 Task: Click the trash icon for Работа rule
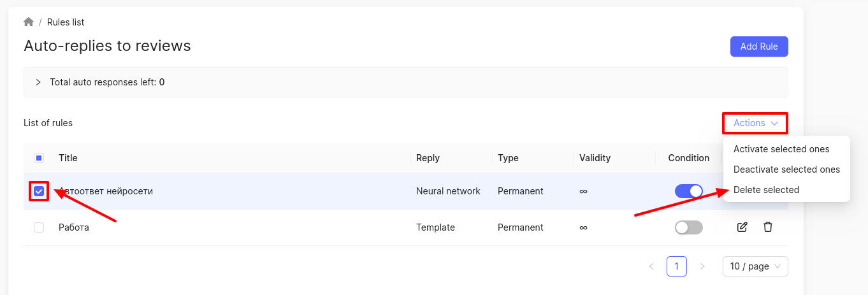pyautogui.click(x=768, y=227)
